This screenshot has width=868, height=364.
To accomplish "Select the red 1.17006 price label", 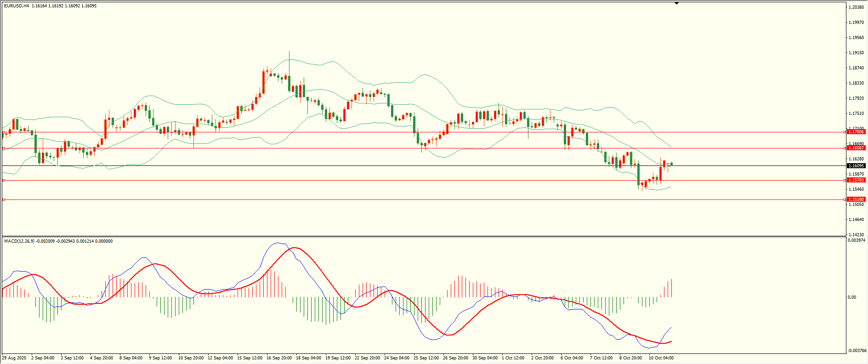I will point(857,132).
